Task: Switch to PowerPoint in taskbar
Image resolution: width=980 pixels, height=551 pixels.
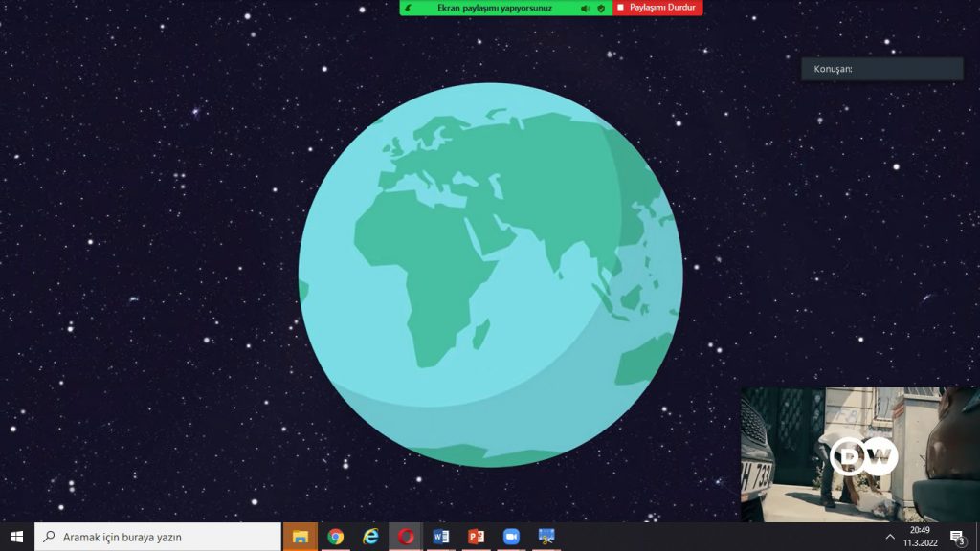Action: (x=476, y=537)
